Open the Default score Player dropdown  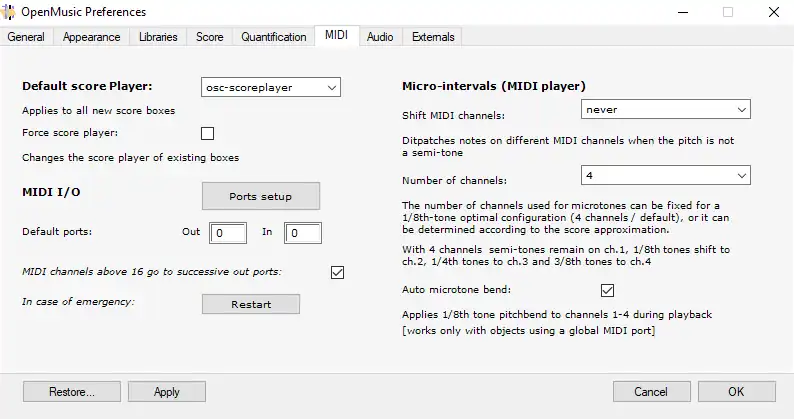[271, 88]
